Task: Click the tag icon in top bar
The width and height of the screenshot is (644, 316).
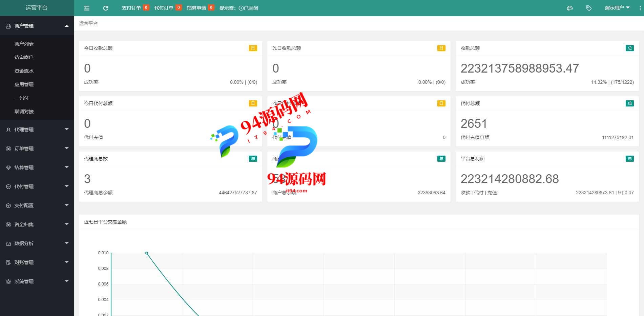Action: [589, 8]
